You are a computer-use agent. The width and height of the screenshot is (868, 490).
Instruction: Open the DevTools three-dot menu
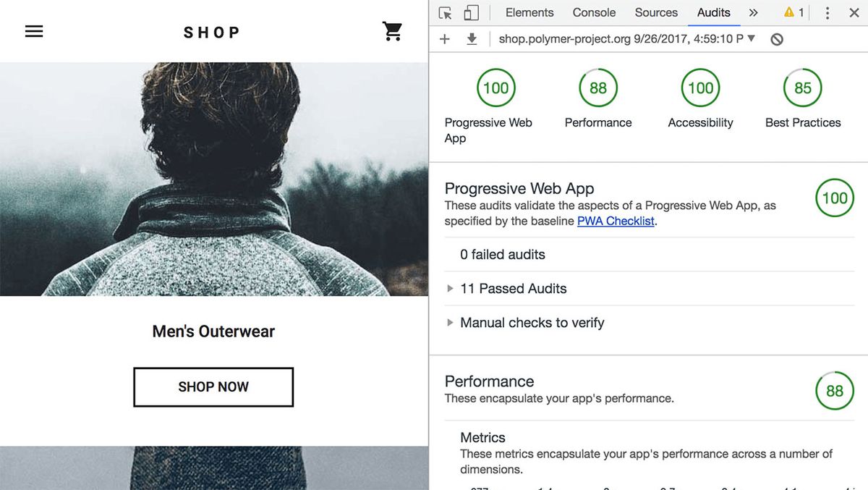pos(827,12)
